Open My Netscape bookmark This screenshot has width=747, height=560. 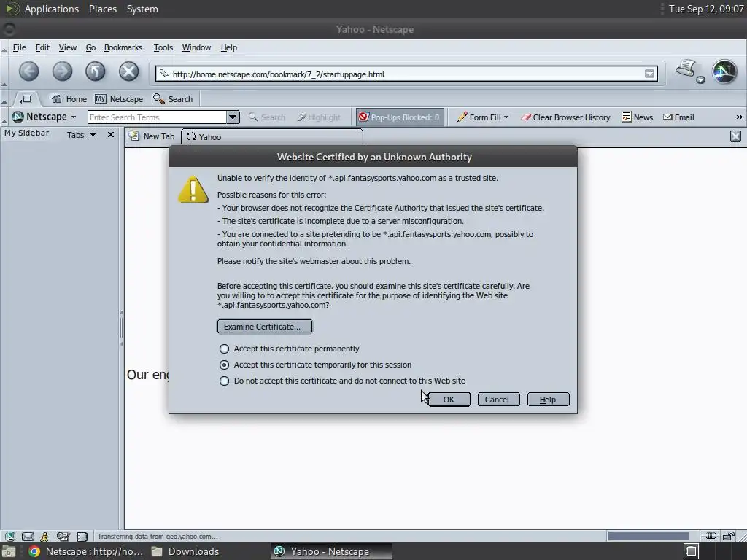(119, 99)
